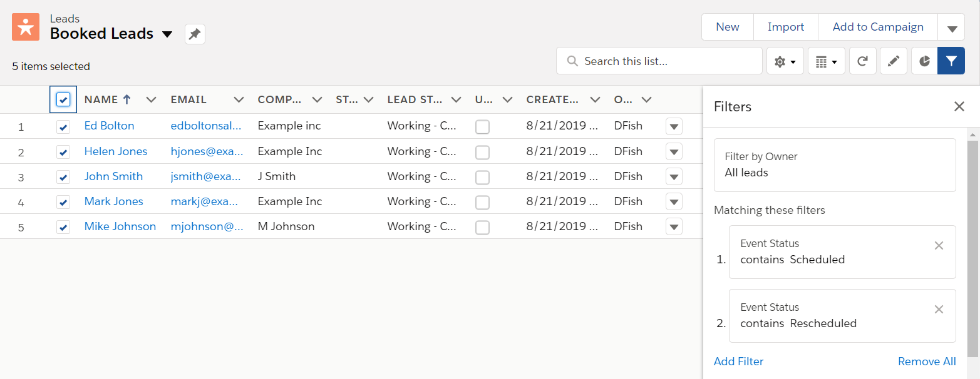Pin the Booked Leads list view
The height and width of the screenshot is (379, 980).
pos(195,34)
